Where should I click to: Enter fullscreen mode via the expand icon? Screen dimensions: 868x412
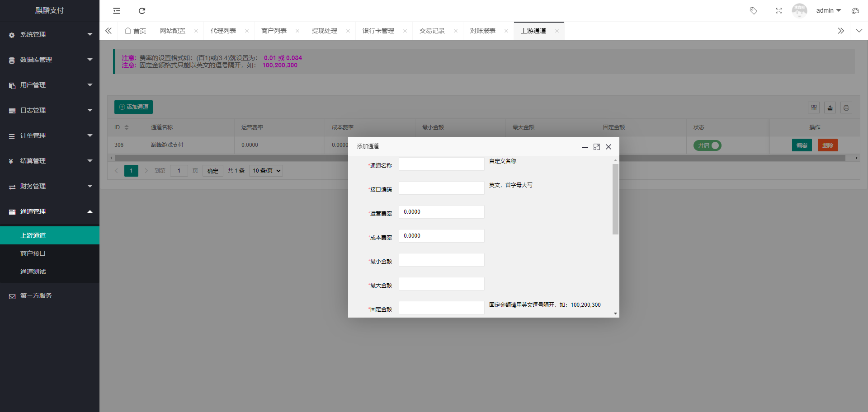[778, 10]
